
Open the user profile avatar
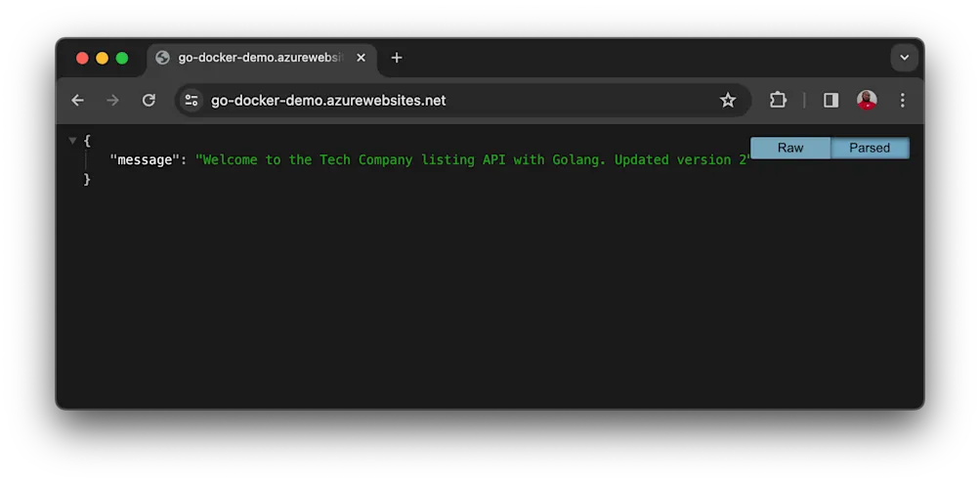(x=867, y=100)
